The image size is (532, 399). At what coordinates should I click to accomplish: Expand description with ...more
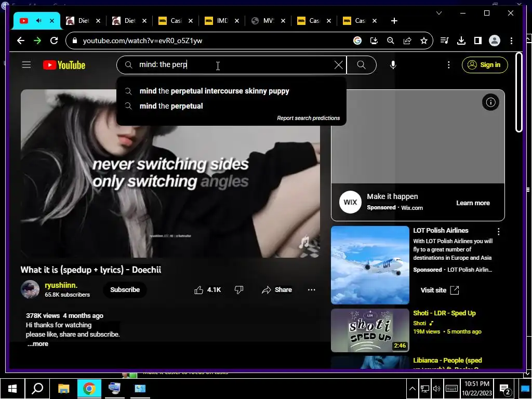tap(37, 344)
